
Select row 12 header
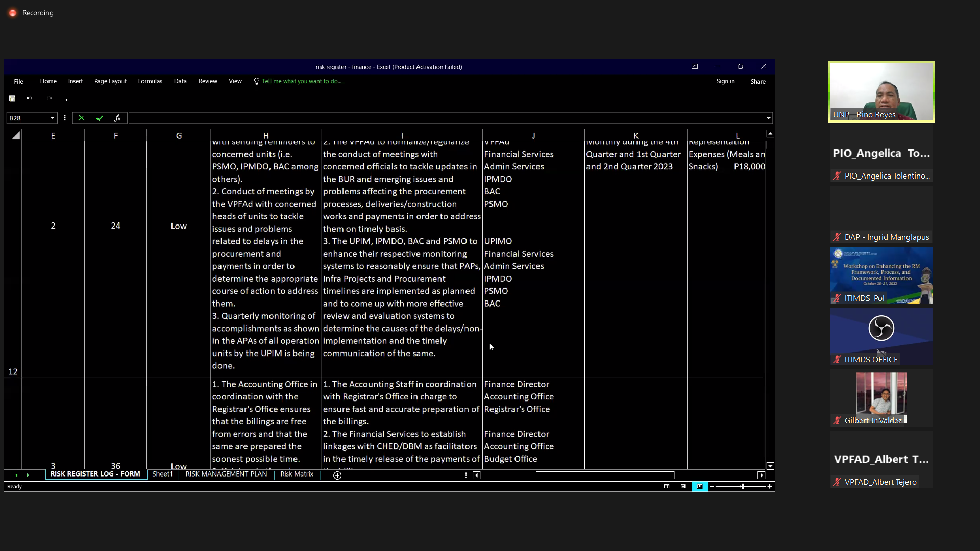pos(13,259)
